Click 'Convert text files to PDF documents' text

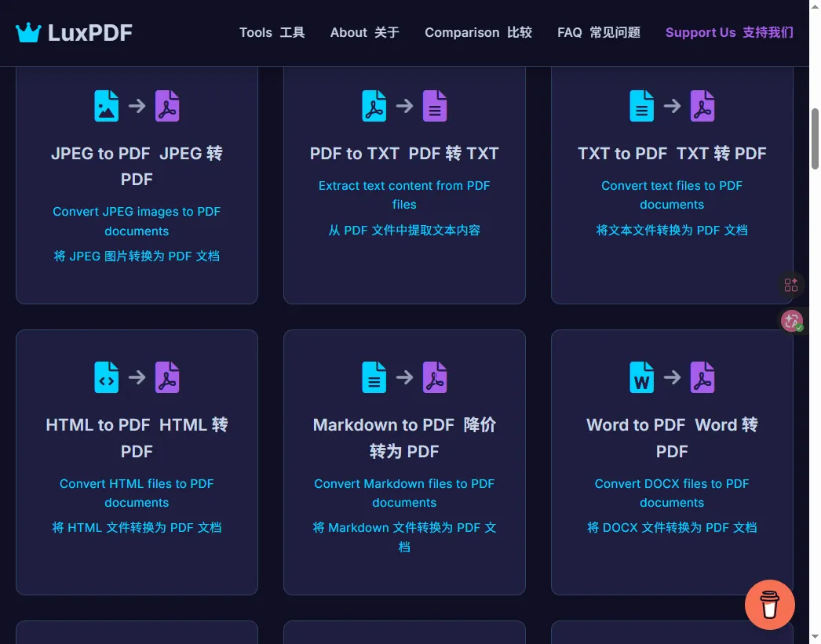pyautogui.click(x=672, y=195)
